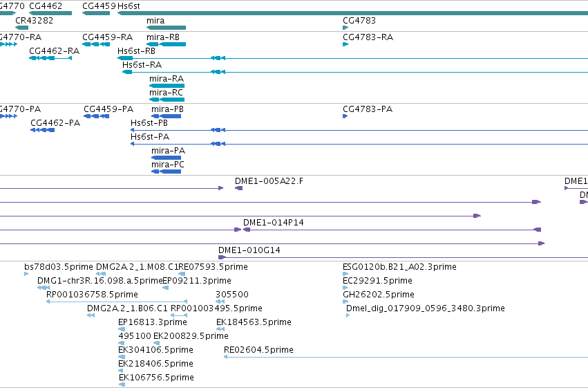
Task: Click the mira-RC transcript
Action: click(x=167, y=100)
